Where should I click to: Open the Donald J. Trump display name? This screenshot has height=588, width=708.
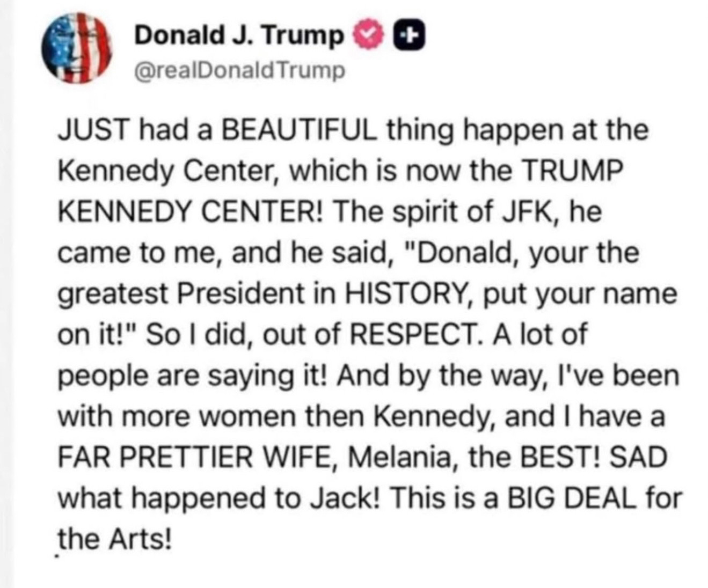click(238, 35)
